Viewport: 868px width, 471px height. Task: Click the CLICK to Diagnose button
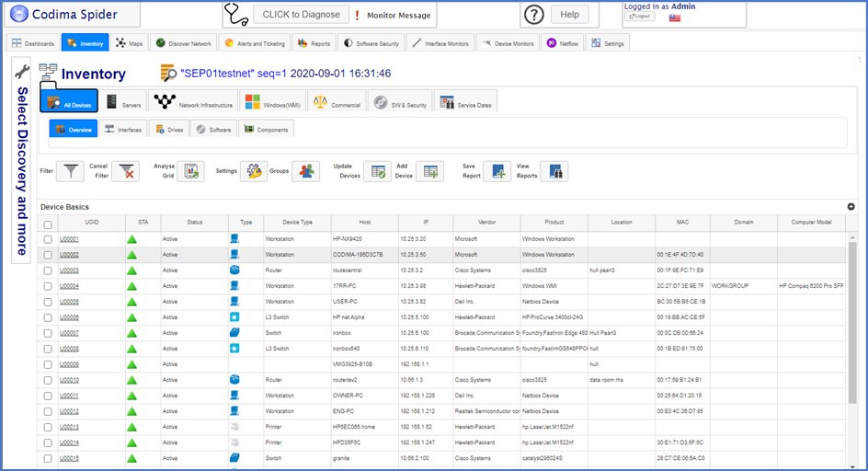tap(302, 15)
